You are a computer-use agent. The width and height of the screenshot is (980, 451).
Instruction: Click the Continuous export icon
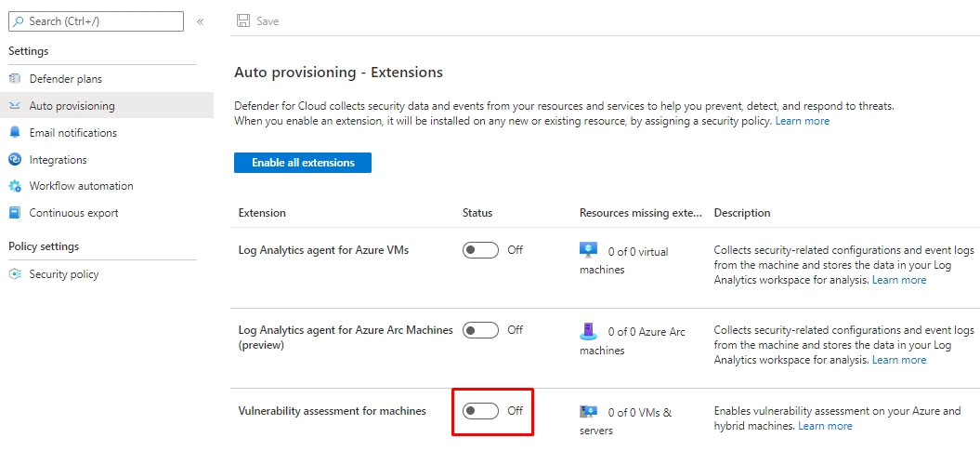coord(15,213)
